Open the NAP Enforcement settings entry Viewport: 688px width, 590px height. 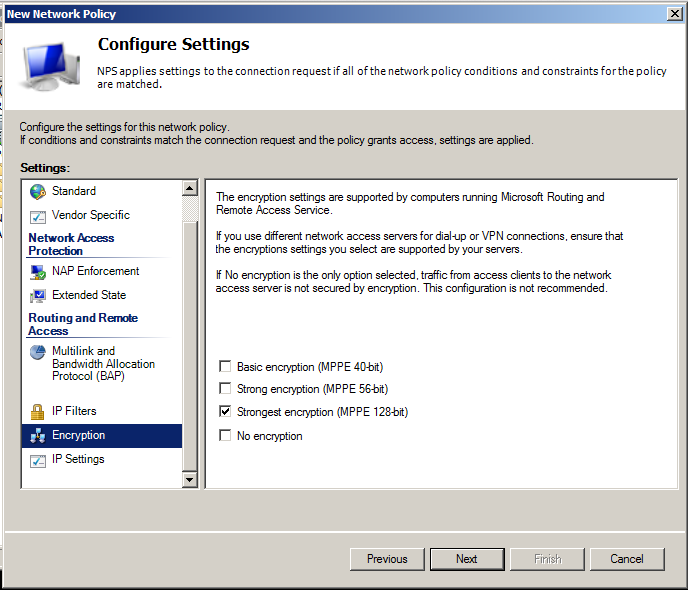95,271
